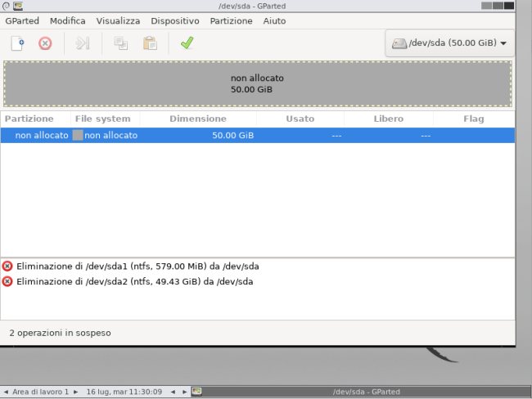Open the Partizione menu
The width and height of the screenshot is (532, 399).
coord(231,21)
